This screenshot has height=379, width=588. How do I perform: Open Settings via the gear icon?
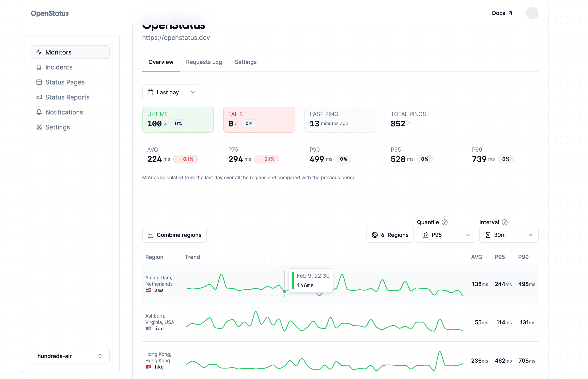coord(39,127)
